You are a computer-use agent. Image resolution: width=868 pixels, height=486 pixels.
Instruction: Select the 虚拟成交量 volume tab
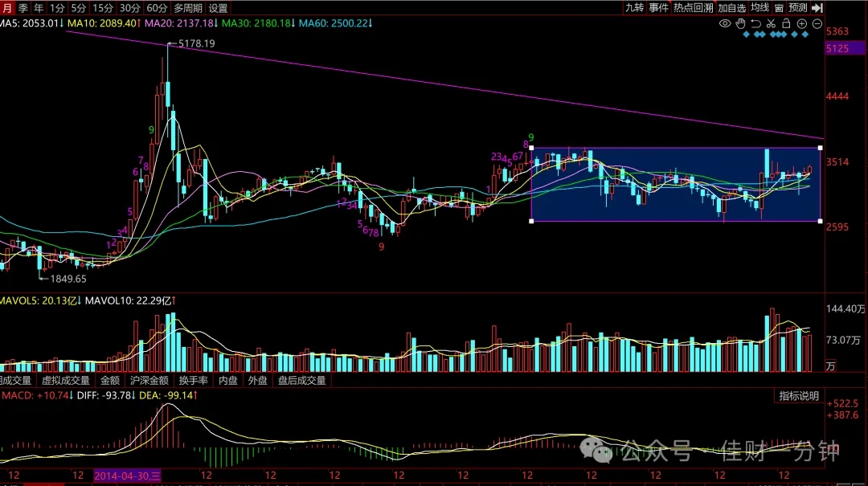tap(65, 380)
